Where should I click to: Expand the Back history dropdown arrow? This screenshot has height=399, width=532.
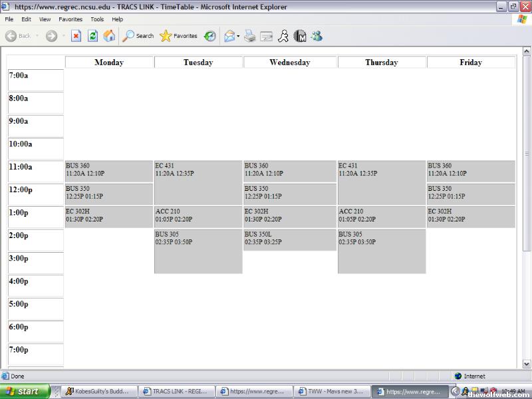click(x=37, y=37)
